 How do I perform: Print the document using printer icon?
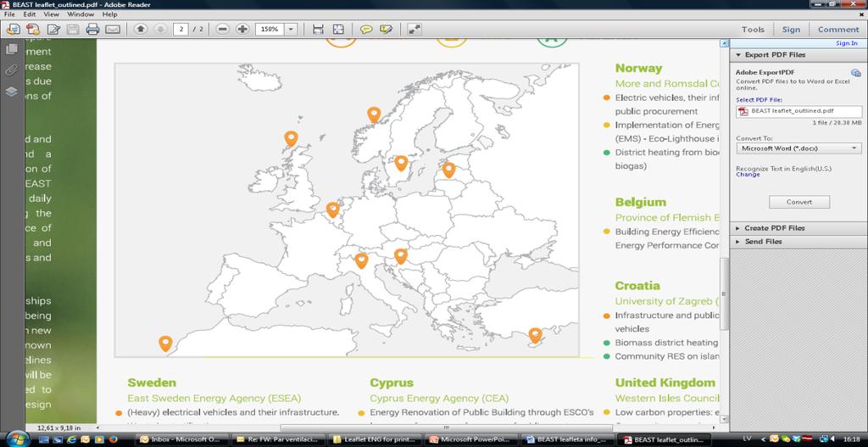pyautogui.click(x=92, y=30)
